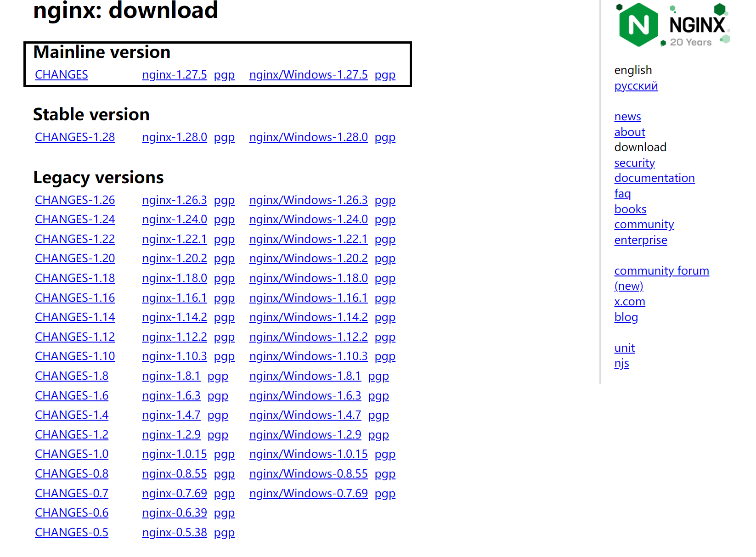Image resolution: width=756 pixels, height=557 pixels.
Task: Open pgp signature for nginx-1.27.5
Action: coord(224,75)
